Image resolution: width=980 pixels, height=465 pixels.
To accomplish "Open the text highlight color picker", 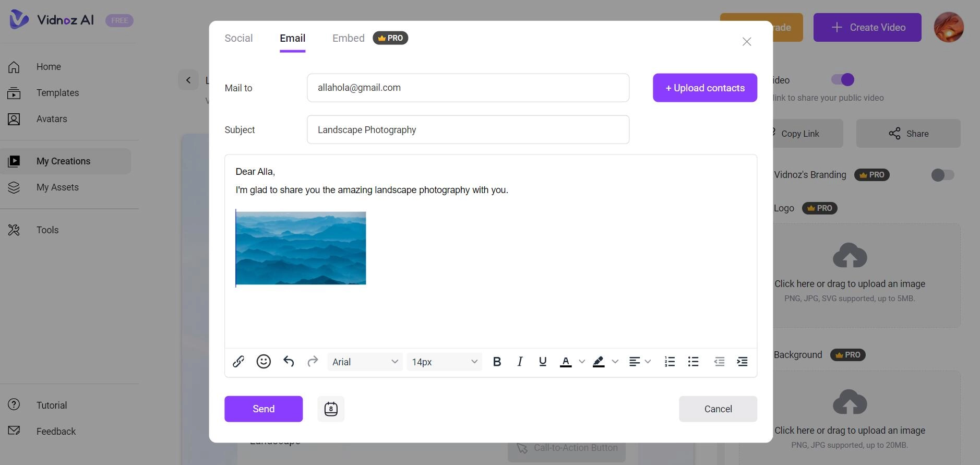I will pyautogui.click(x=615, y=362).
